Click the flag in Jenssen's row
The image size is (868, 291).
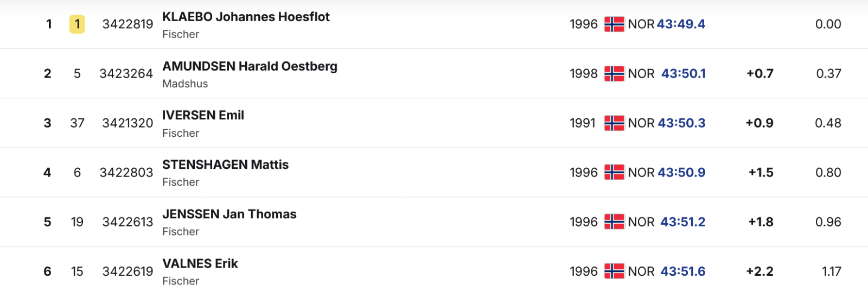(x=614, y=222)
